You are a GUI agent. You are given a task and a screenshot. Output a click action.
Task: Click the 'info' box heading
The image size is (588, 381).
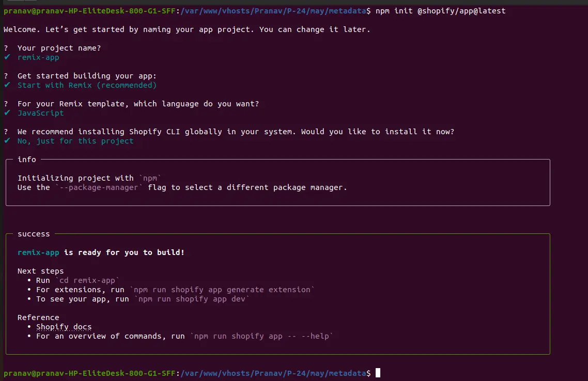[27, 159]
